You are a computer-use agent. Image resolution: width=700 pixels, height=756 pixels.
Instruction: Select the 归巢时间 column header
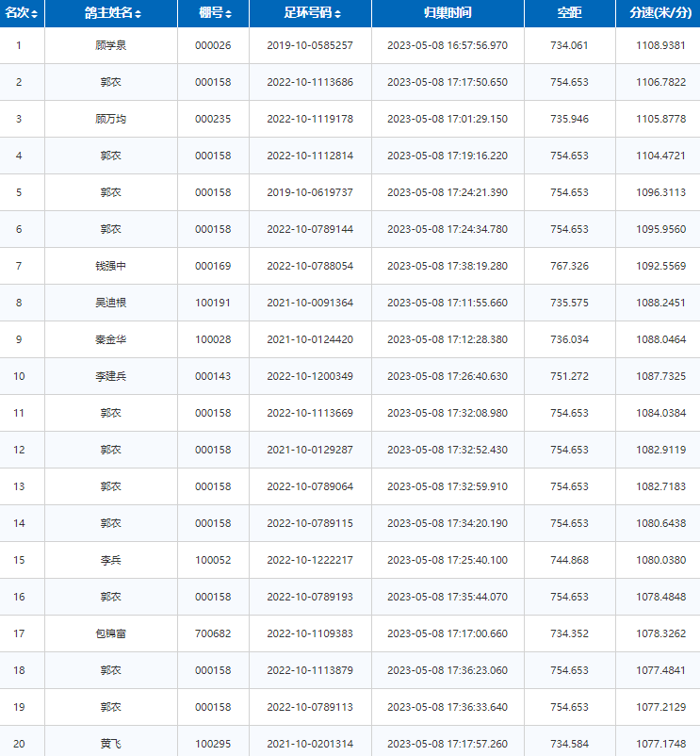(447, 13)
